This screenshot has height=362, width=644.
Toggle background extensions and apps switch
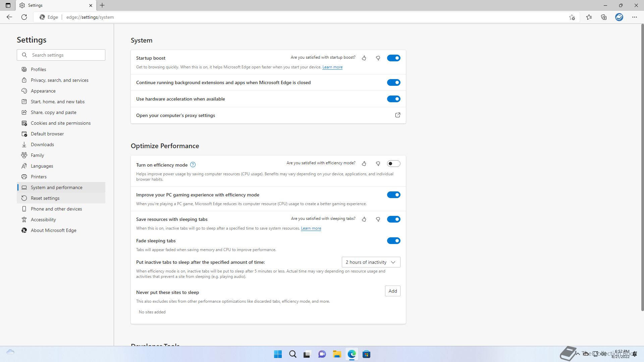[x=394, y=82]
